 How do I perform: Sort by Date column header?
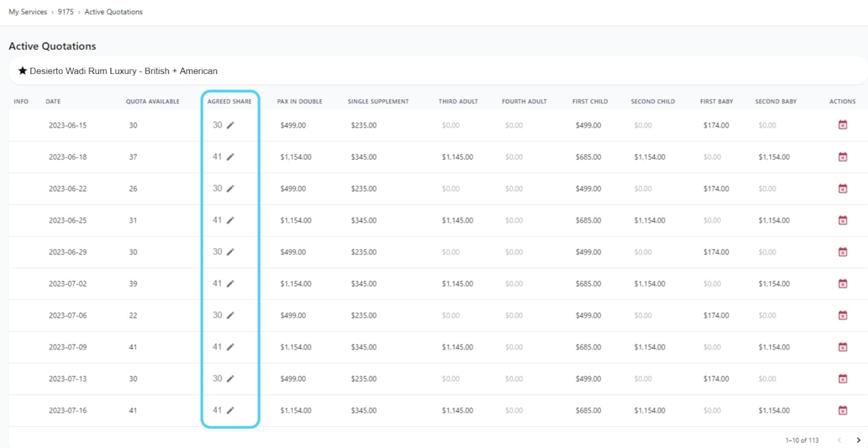click(x=53, y=102)
